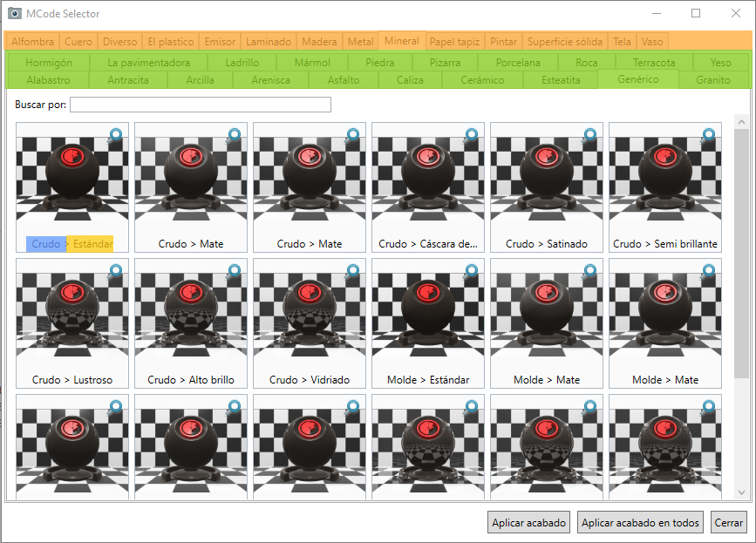756x543 pixels.
Task: Switch to the Laminado tab
Action: [269, 42]
